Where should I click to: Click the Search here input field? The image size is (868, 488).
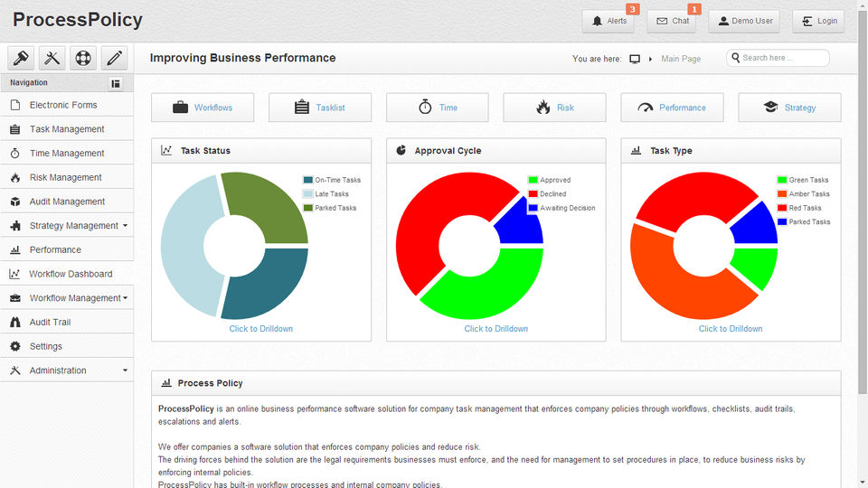pyautogui.click(x=778, y=58)
